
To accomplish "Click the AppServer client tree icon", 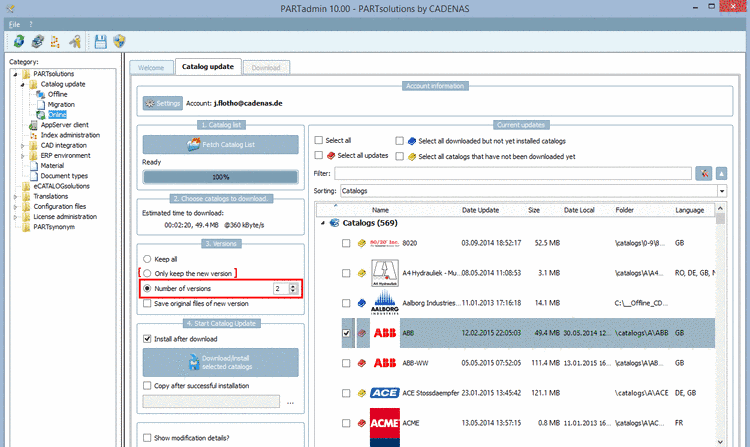I will tap(33, 125).
